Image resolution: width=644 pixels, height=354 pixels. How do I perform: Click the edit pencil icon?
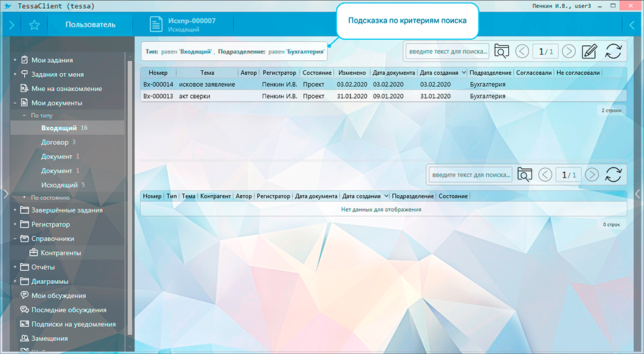[589, 51]
